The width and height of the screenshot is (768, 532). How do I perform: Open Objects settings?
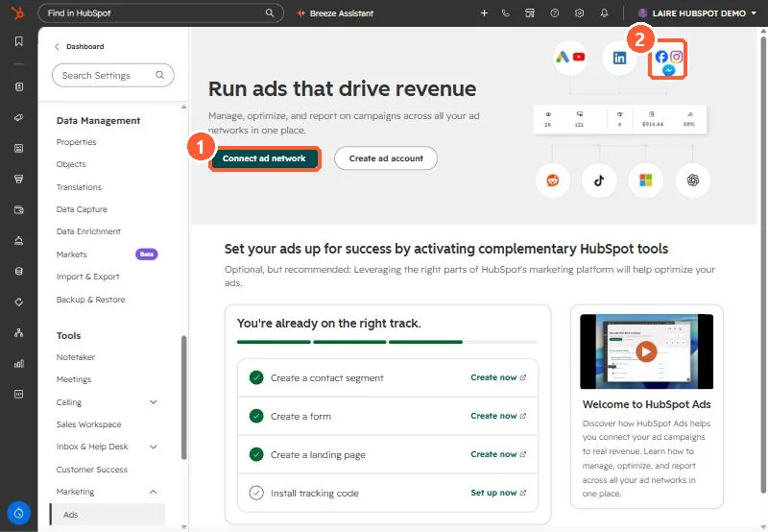(x=71, y=164)
